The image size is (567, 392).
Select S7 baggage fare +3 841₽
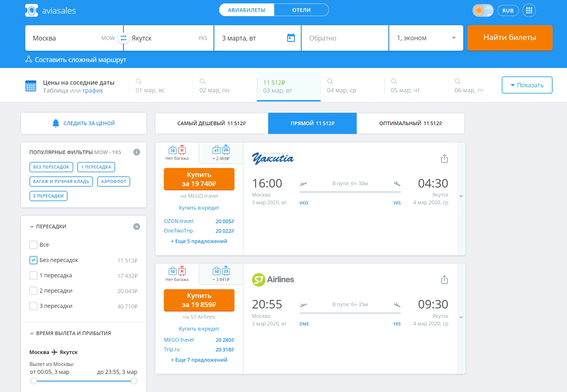(221, 274)
